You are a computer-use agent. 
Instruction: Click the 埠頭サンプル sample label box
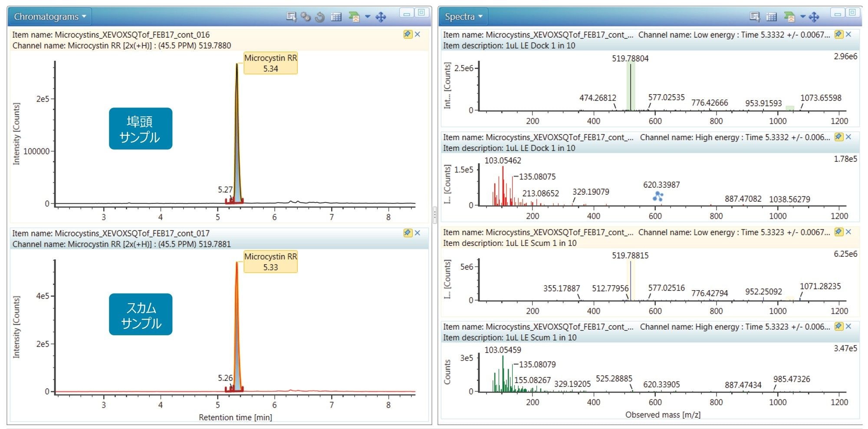coord(140,129)
